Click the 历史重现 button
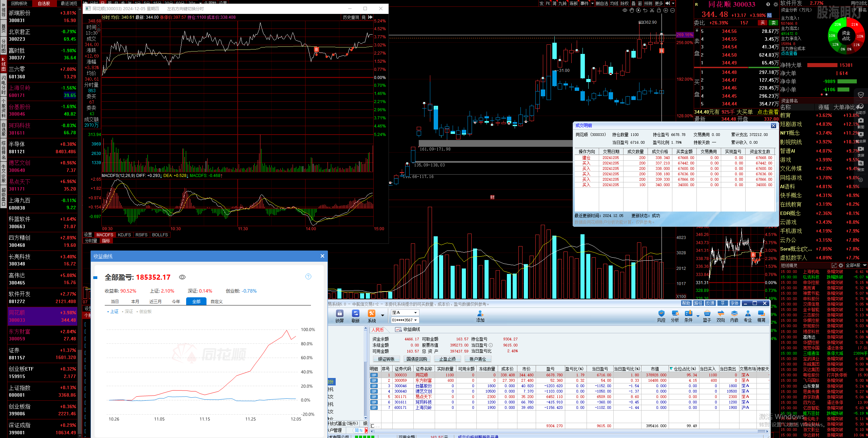Viewport: 868px width, 438px height. click(x=351, y=17)
